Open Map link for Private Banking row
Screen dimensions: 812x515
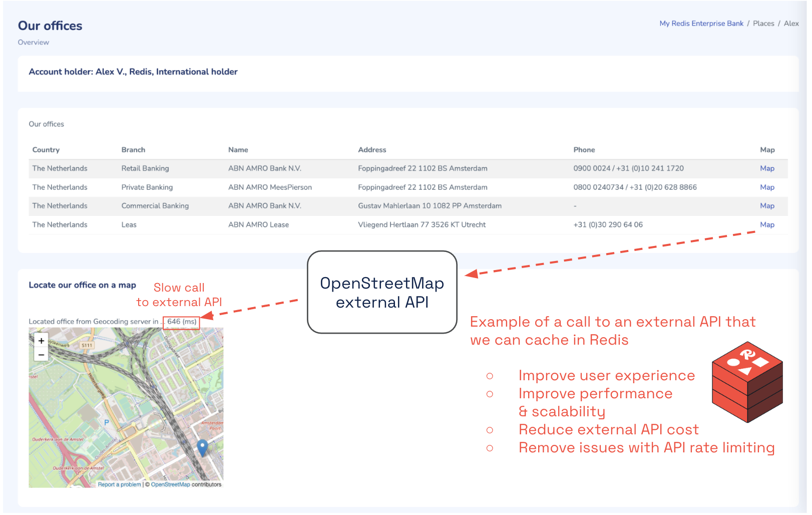767,187
